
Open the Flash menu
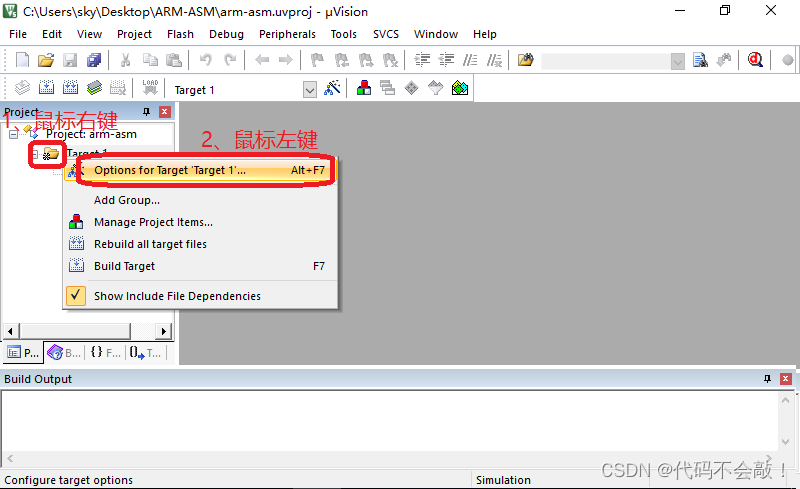tap(180, 34)
